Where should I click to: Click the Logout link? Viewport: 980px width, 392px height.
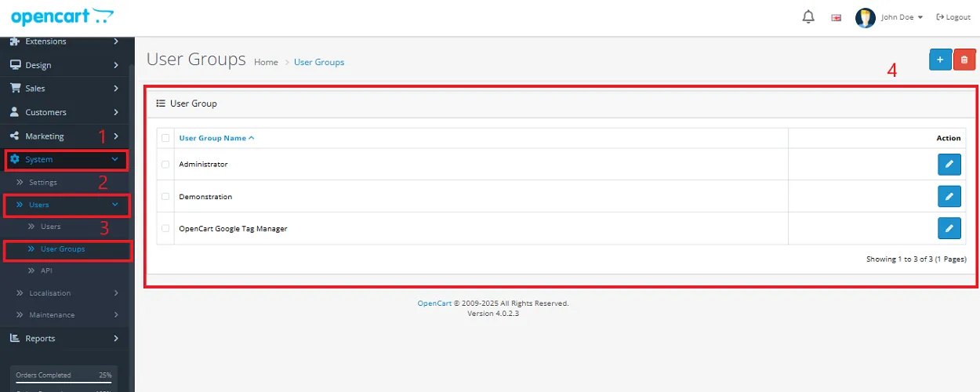953,17
